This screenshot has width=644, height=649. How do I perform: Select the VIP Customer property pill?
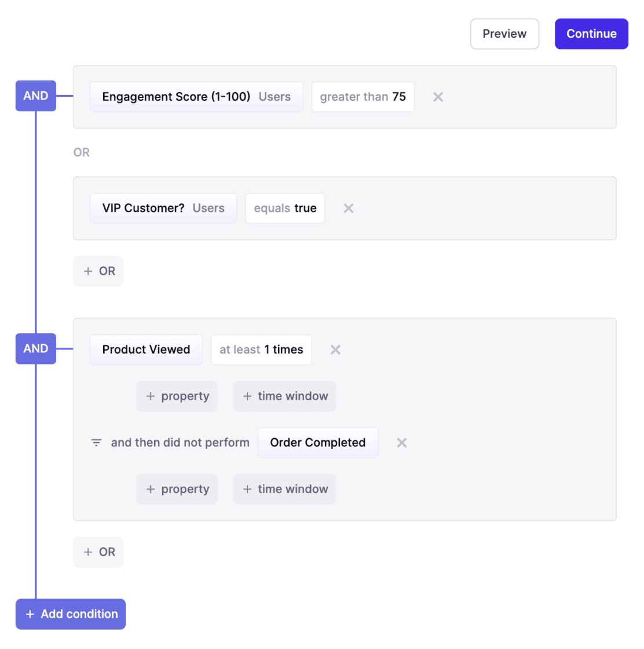point(163,208)
